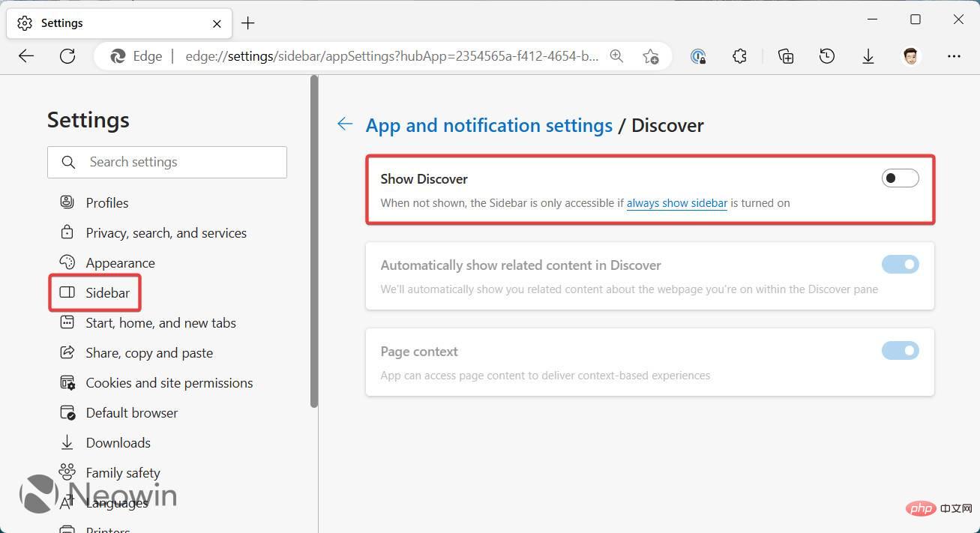The width and height of the screenshot is (980, 533).
Task: Minimize the Edge window
Action: click(872, 19)
